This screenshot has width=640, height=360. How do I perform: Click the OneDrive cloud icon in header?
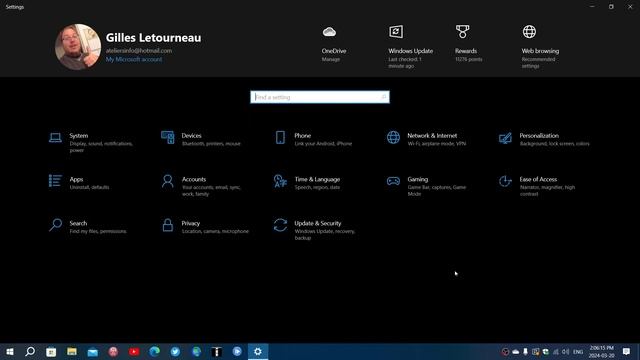click(329, 32)
